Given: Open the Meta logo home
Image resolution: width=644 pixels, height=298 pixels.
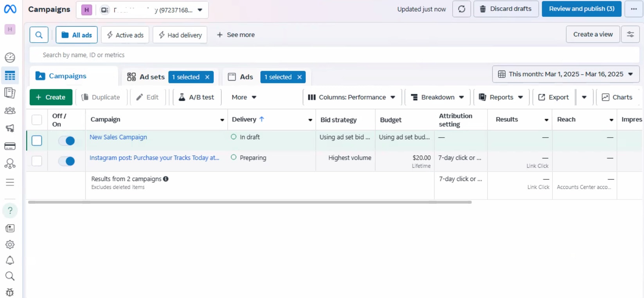Looking at the screenshot, I should [10, 9].
